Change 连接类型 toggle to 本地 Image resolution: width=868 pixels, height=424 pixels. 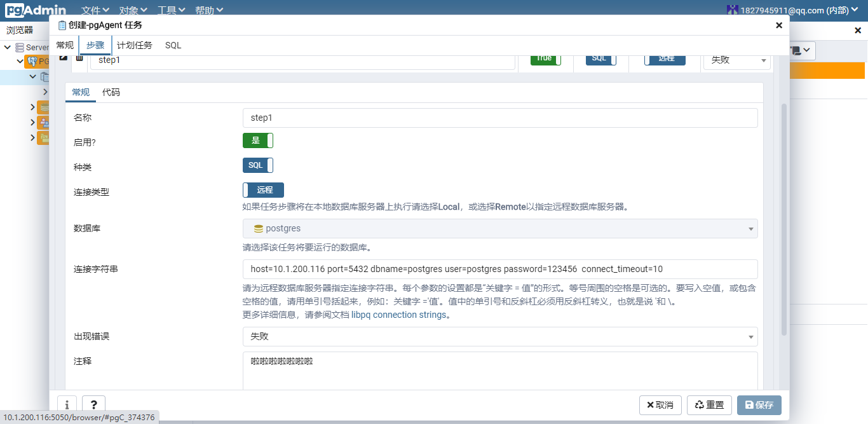pos(262,189)
